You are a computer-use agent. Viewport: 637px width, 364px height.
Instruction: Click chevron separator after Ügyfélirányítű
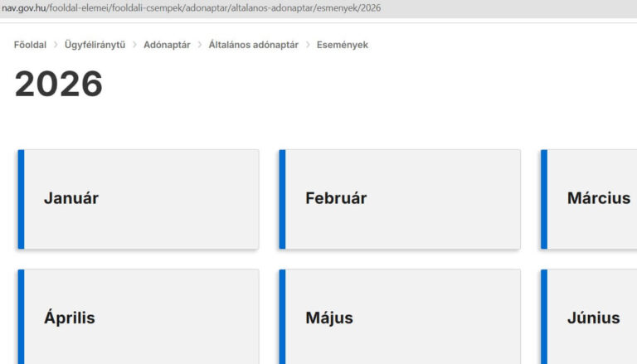[x=134, y=45]
